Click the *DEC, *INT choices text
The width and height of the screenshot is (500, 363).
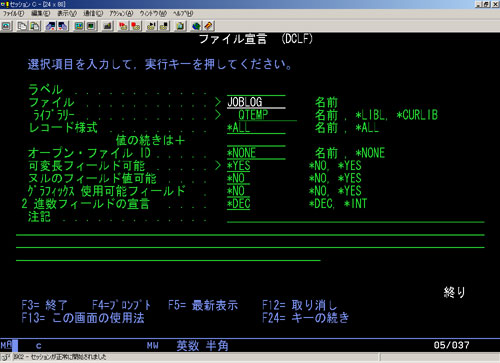click(x=338, y=204)
